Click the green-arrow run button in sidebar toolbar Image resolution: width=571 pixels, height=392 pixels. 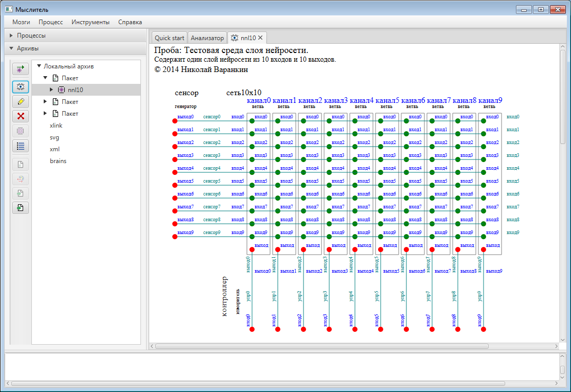20,69
